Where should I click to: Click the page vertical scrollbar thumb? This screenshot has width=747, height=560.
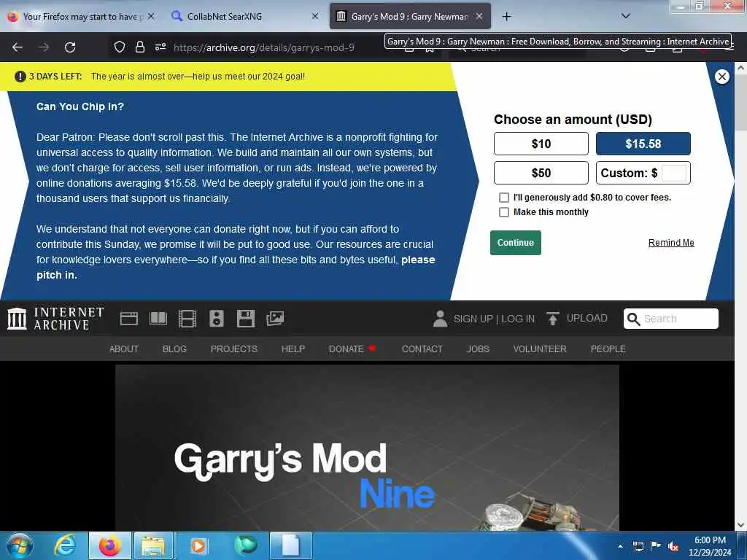741,104
